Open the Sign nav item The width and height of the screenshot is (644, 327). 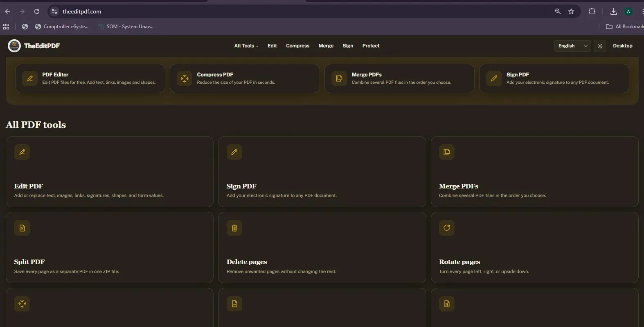tap(348, 46)
